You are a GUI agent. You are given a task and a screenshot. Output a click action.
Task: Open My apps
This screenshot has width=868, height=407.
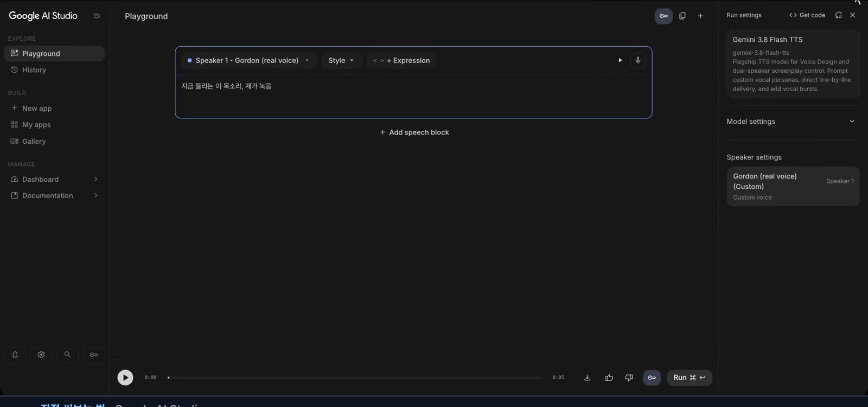(x=54, y=125)
